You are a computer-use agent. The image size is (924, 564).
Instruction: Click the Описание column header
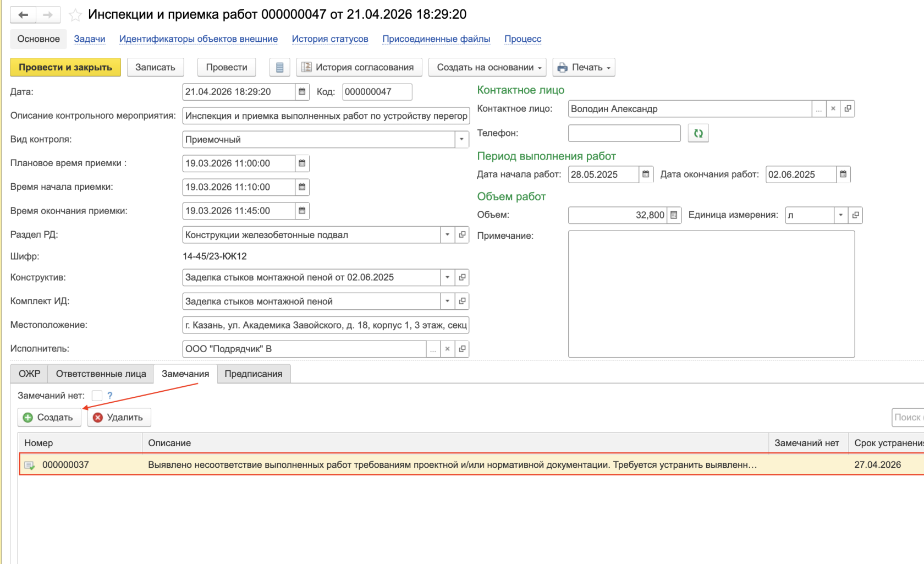coord(455,443)
